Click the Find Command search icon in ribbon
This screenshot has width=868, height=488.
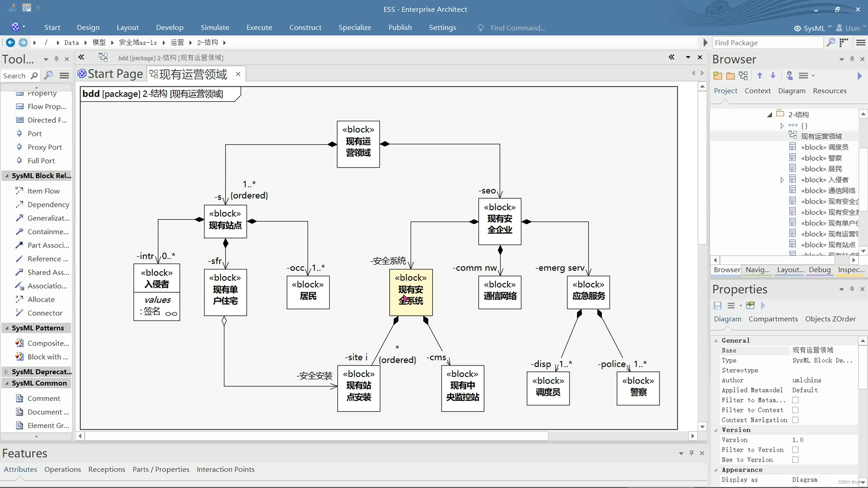480,28
